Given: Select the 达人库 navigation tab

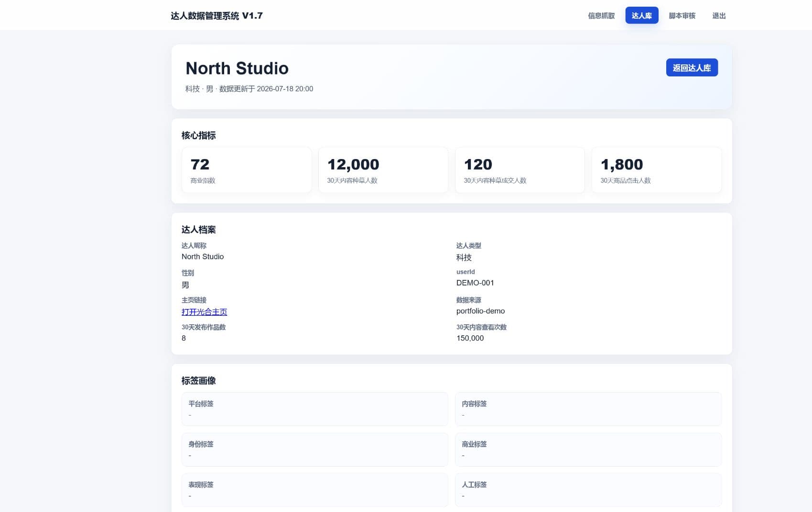Looking at the screenshot, I should (x=642, y=16).
